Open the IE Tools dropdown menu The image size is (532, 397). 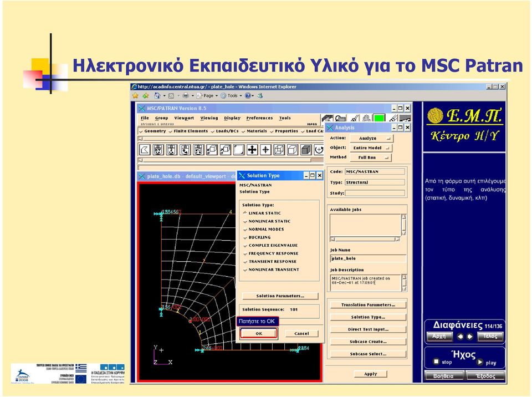point(232,96)
